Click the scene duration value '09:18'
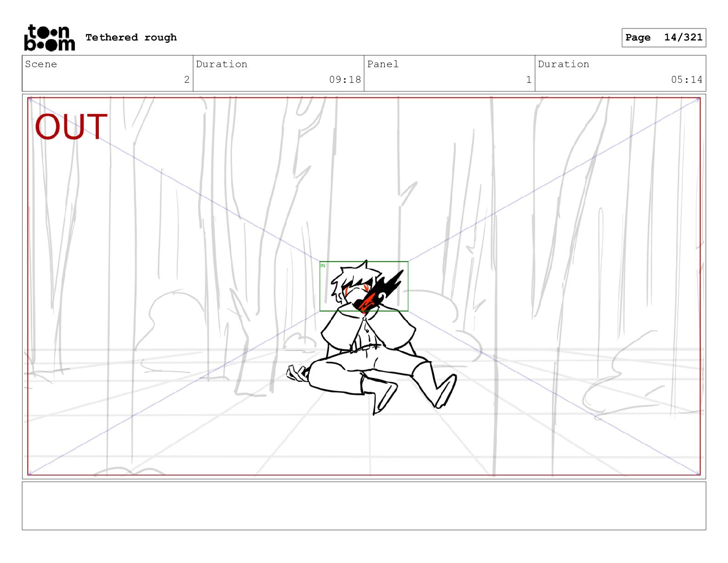Image resolution: width=728 pixels, height=563 pixels. coord(345,80)
